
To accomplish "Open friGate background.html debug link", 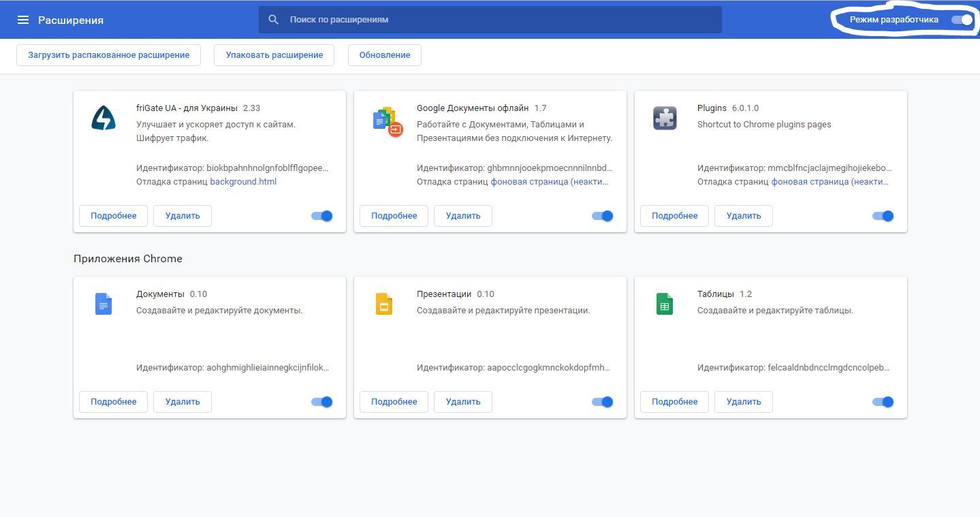I will coord(243,182).
